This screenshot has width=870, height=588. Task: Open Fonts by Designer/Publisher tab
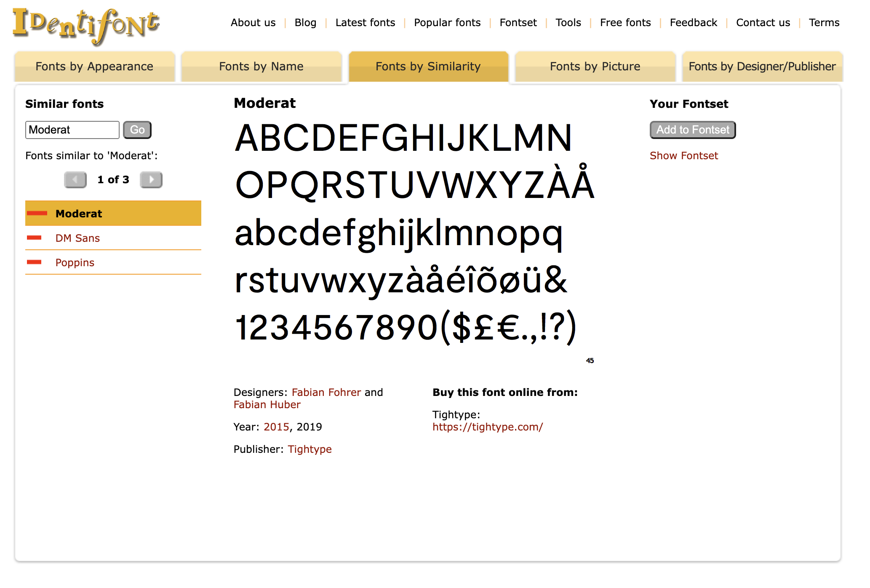click(x=762, y=67)
